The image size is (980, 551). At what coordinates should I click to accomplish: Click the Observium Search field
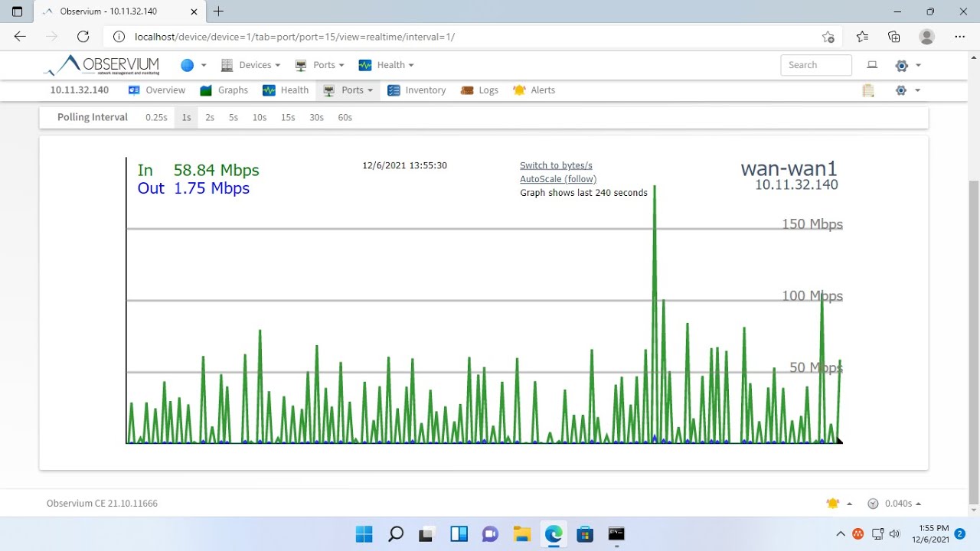tap(816, 65)
